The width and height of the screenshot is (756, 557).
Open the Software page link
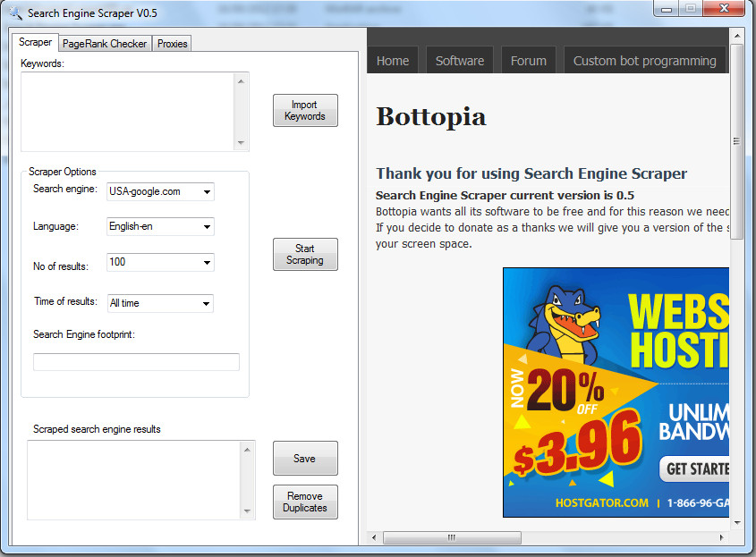460,61
